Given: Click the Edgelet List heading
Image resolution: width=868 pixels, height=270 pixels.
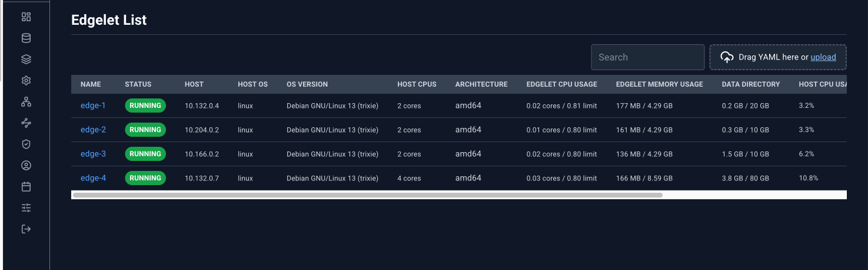Looking at the screenshot, I should pyautogui.click(x=109, y=20).
